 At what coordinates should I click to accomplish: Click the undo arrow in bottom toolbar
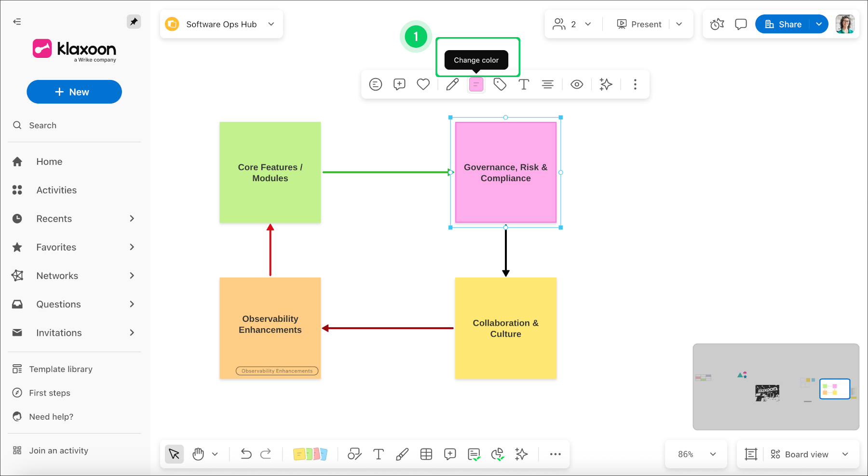pyautogui.click(x=246, y=454)
